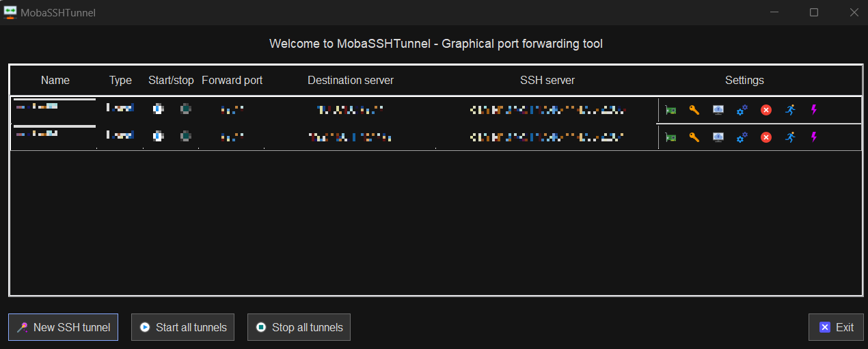Delete the second tunnel with the red X
Image resolution: width=868 pixels, height=349 pixels.
(766, 137)
